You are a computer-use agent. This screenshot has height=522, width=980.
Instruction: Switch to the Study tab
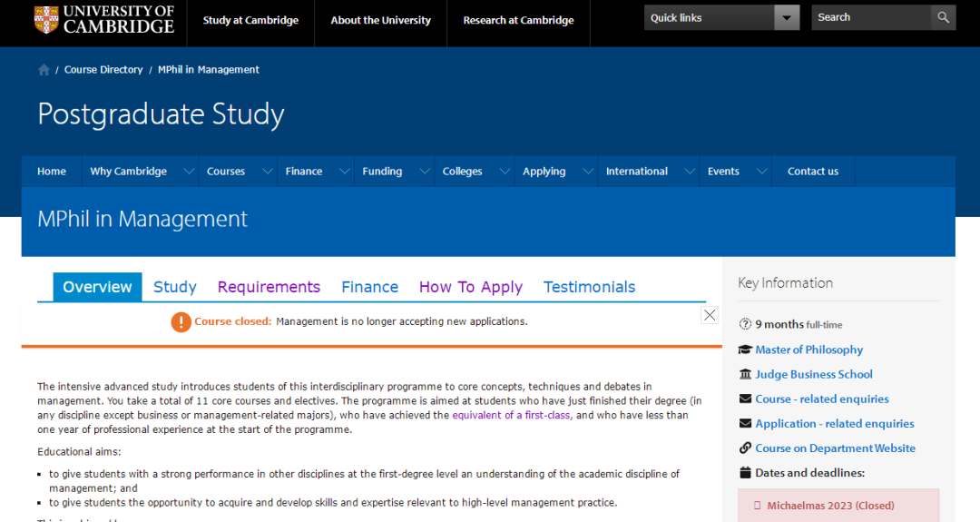tap(175, 287)
